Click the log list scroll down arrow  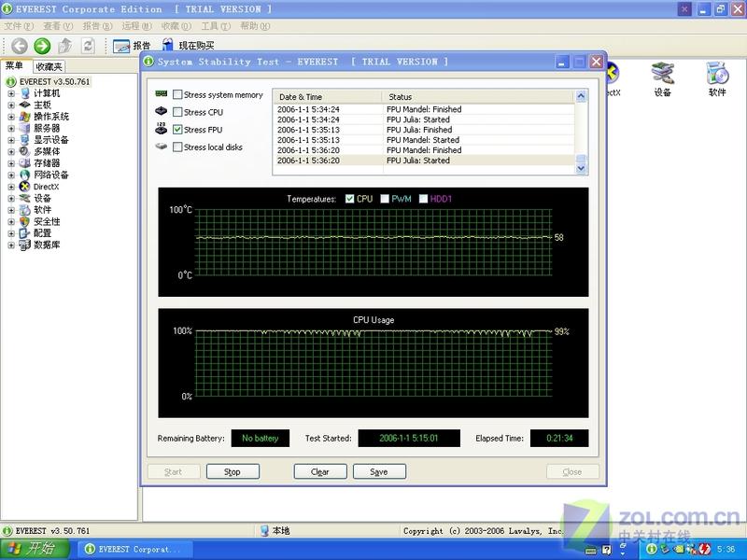(x=581, y=169)
